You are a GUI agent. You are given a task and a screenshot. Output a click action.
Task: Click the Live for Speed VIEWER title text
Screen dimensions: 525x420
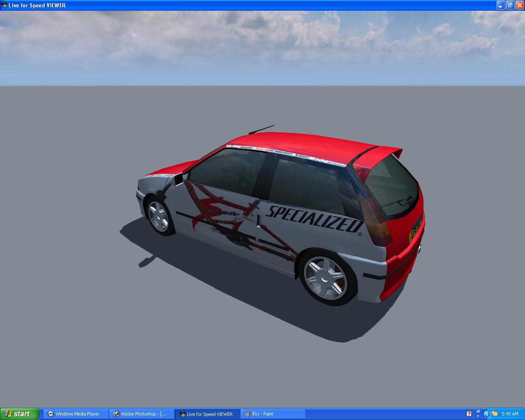pyautogui.click(x=37, y=5)
